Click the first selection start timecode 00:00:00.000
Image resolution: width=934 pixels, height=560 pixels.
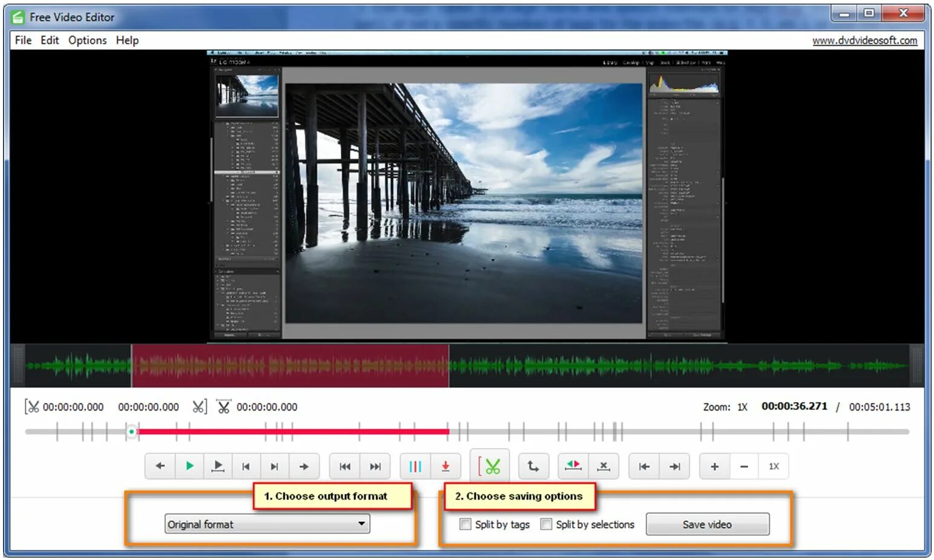(x=73, y=407)
